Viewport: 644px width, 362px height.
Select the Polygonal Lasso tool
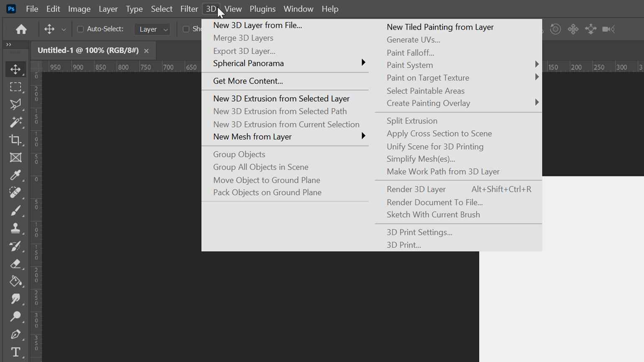click(15, 104)
